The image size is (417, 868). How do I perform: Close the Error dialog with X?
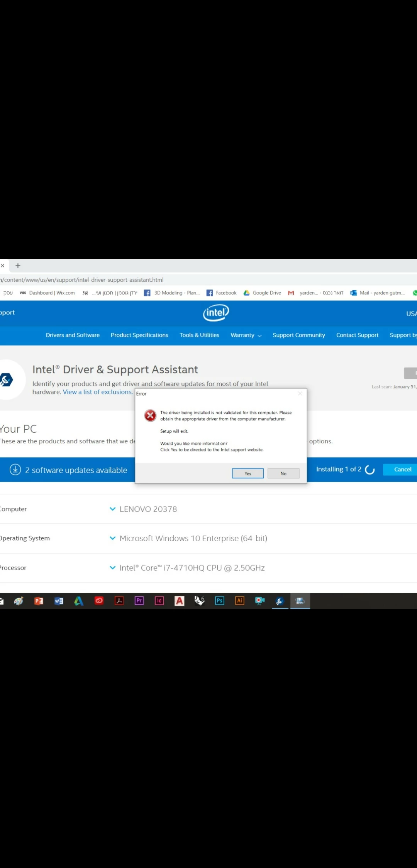pyautogui.click(x=300, y=393)
